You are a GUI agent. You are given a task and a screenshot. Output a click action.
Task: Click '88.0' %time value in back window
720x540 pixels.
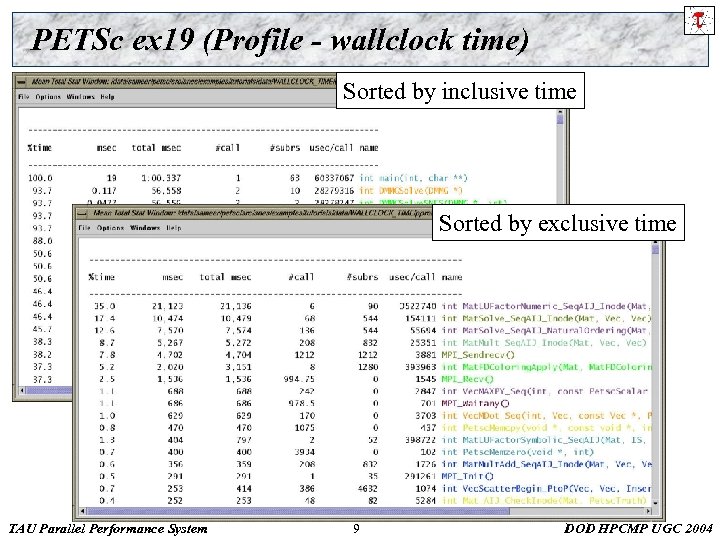point(42,241)
